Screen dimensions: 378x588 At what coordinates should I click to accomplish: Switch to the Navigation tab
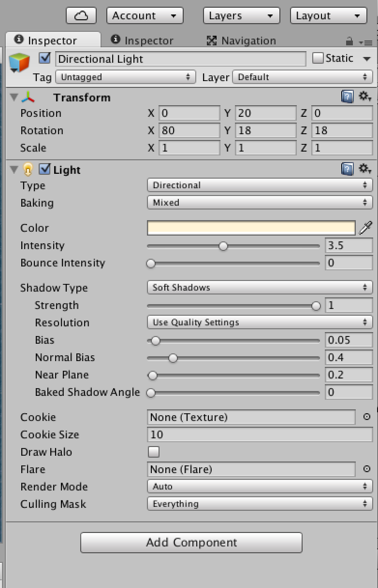241,41
